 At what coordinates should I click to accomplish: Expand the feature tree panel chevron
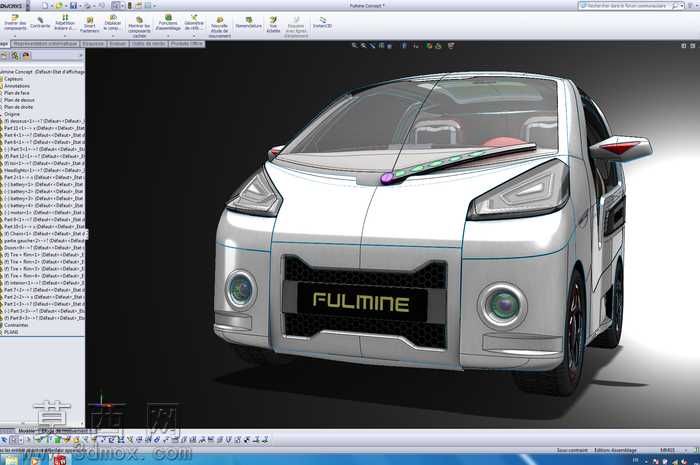81,56
